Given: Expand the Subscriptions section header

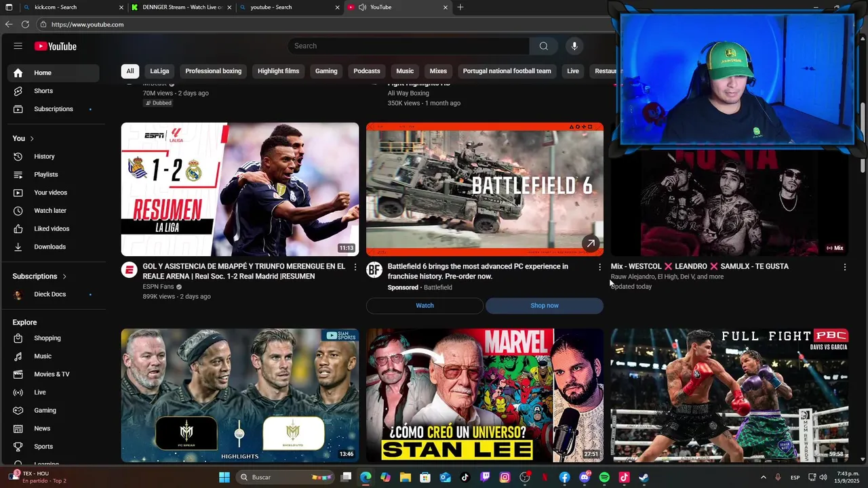Looking at the screenshot, I should pyautogui.click(x=39, y=277).
